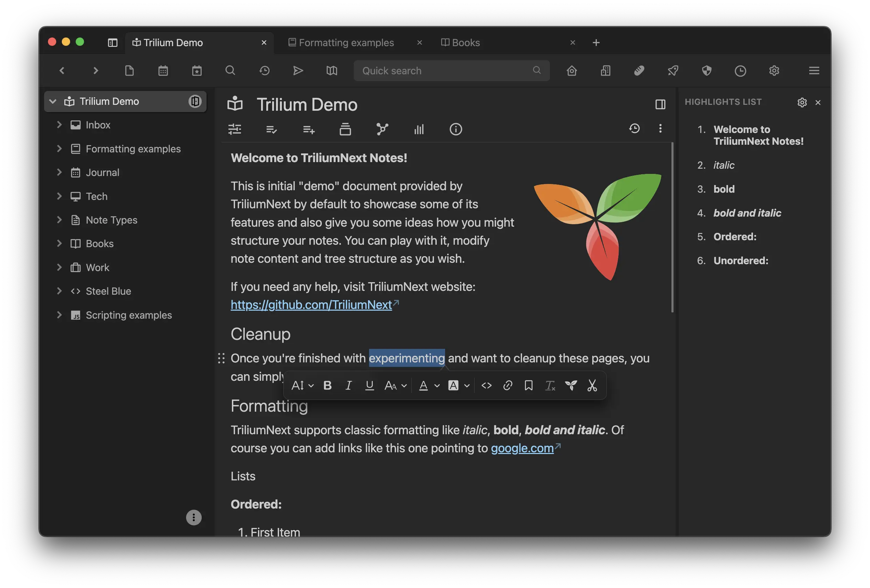The image size is (870, 588).
Task: Expand the Journal tree node
Action: coord(59,172)
